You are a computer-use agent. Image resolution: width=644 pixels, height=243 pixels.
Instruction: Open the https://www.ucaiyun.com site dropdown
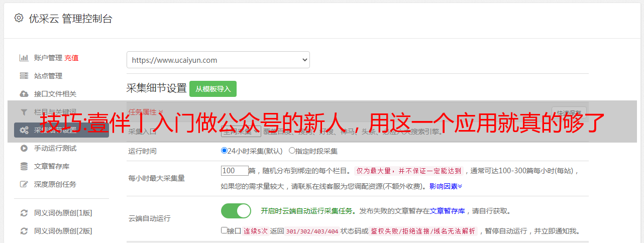coord(218,60)
